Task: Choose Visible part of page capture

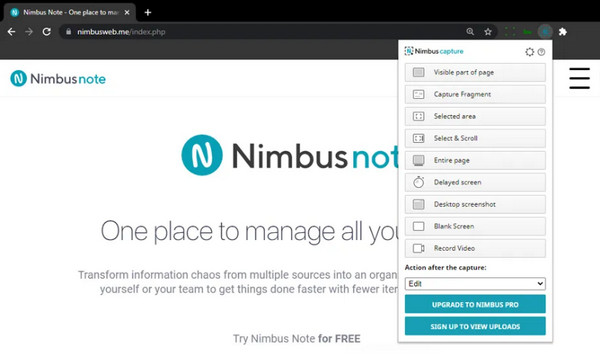Action: [475, 72]
